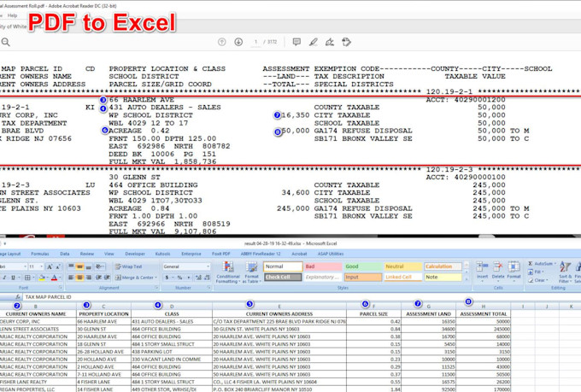Open Conditional Formatting menu

tap(228, 272)
